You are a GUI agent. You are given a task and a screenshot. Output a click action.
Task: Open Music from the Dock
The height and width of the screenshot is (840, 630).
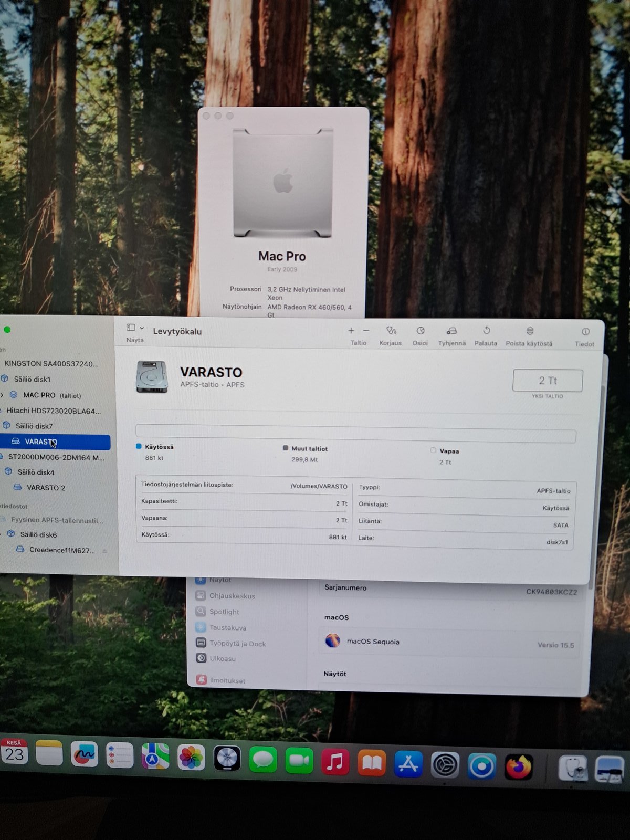click(x=335, y=762)
